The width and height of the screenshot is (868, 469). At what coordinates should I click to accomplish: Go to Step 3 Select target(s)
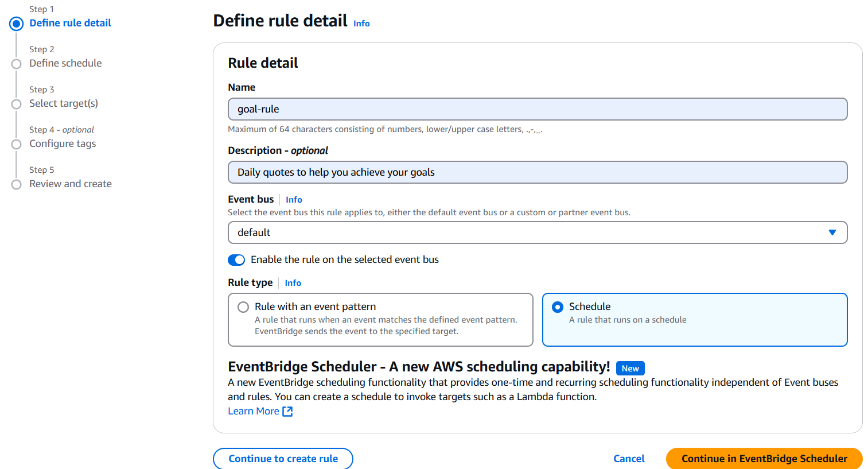[64, 103]
